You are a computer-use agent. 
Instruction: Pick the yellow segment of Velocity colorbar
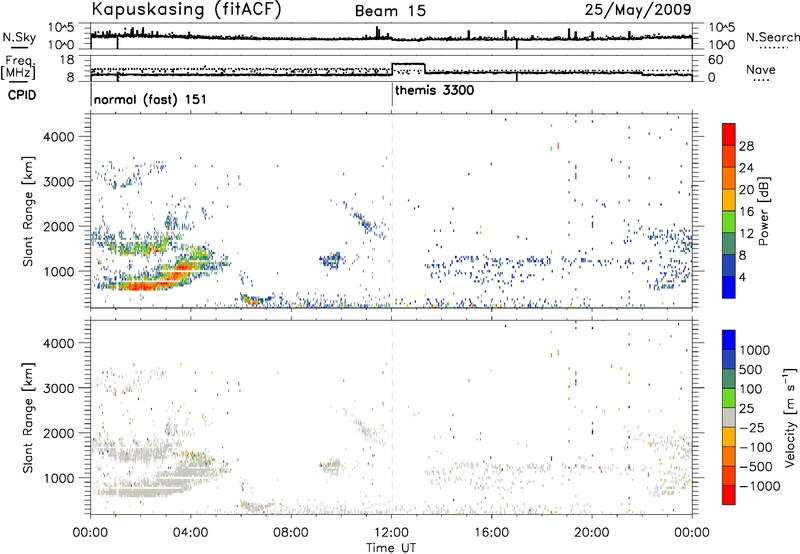(x=729, y=437)
